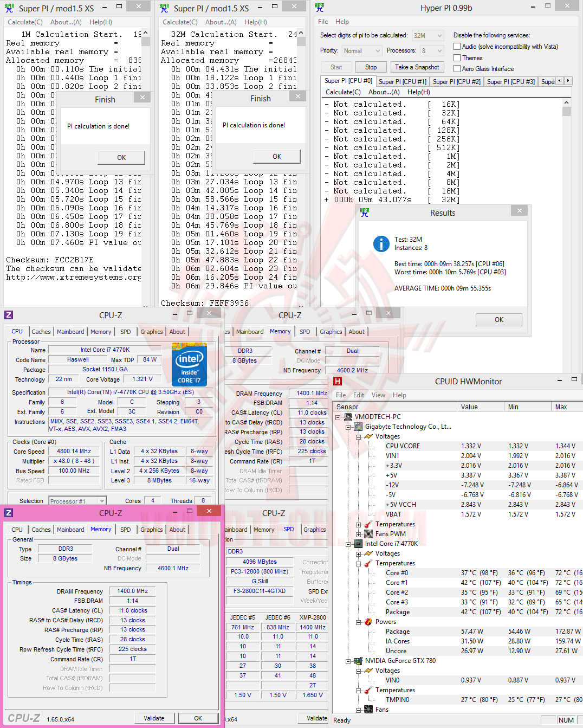Click the fan icon of the NVIDIA Fans node
Screen dimensions: 583x728
(368, 710)
